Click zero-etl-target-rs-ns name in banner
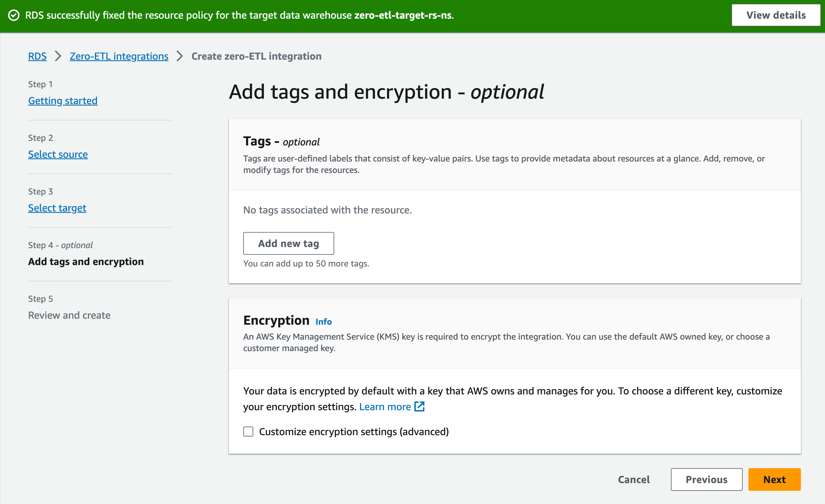 [x=403, y=15]
